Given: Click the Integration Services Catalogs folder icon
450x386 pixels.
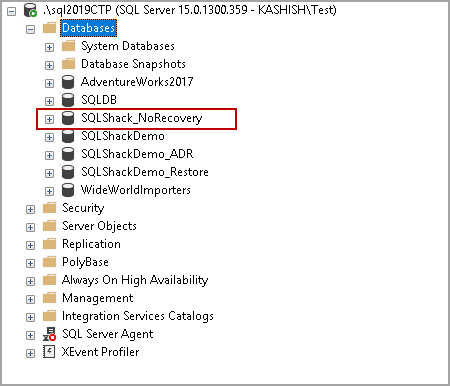Looking at the screenshot, I should click(49, 316).
